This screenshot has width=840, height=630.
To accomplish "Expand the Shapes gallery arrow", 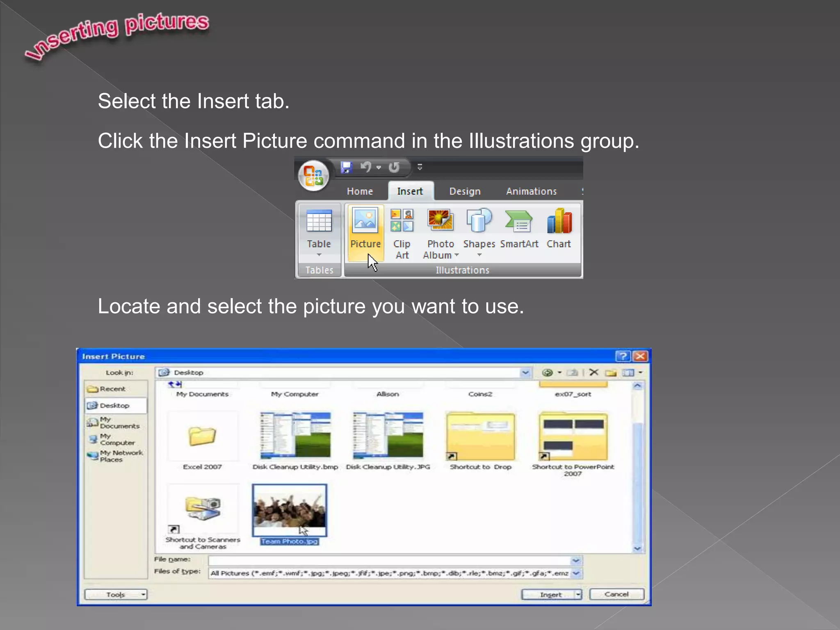I will pos(479,255).
